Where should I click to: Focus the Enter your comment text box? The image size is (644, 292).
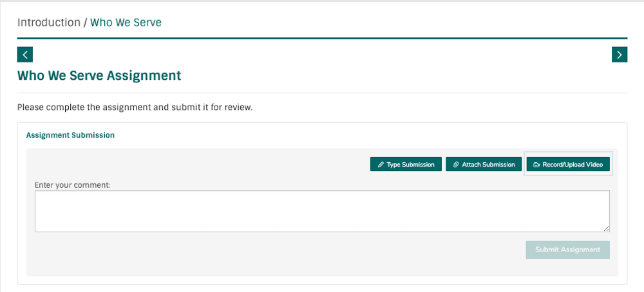(322, 211)
